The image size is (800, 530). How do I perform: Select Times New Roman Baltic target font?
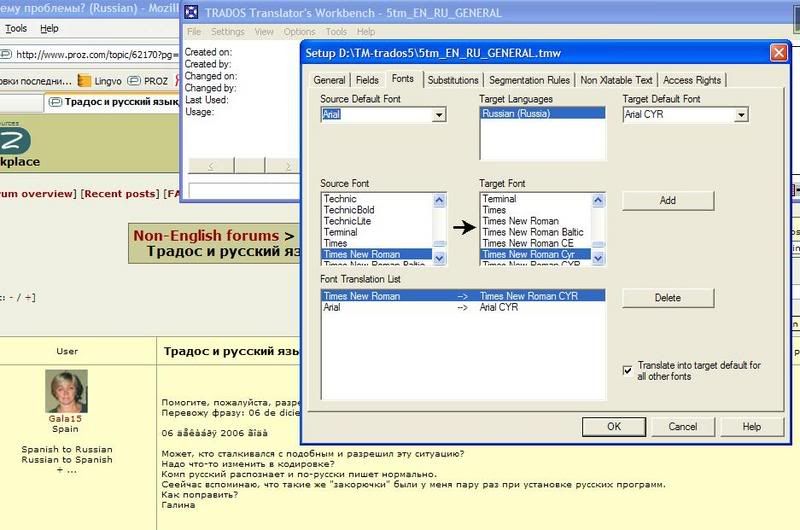536,232
